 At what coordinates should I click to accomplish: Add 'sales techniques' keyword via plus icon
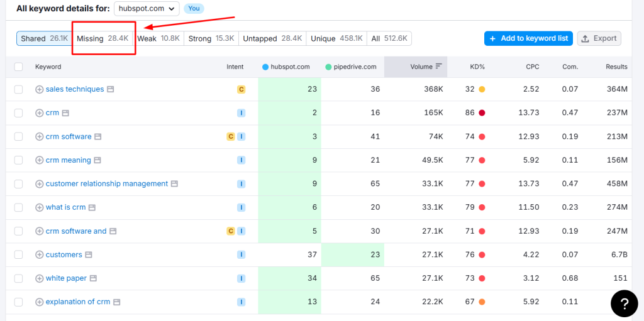(40, 89)
